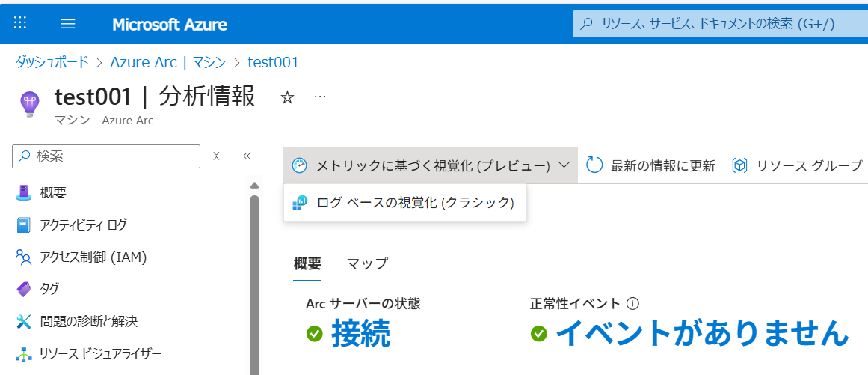Screen dimensions: 868x375
Task: Collapse the sidebar using the double chevron
Action: (x=247, y=156)
